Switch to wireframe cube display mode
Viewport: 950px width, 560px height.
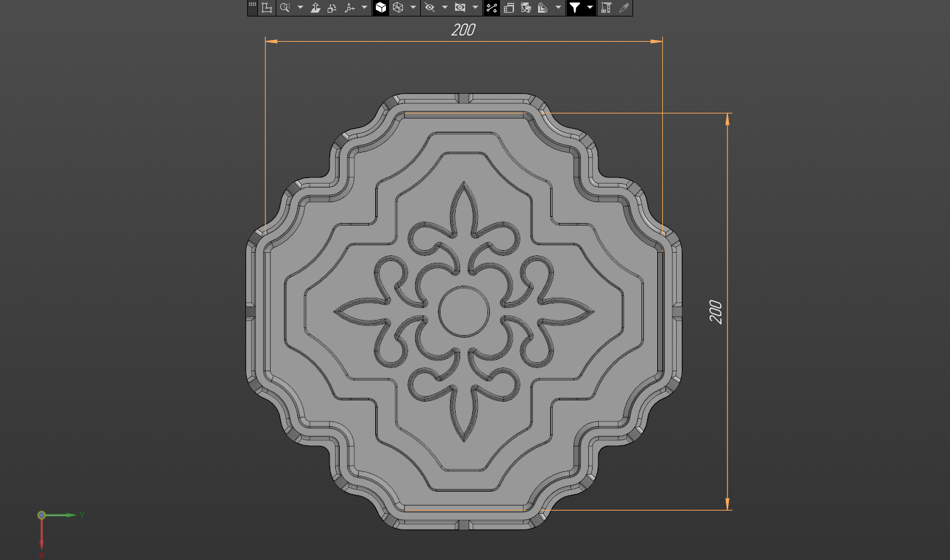(x=398, y=8)
